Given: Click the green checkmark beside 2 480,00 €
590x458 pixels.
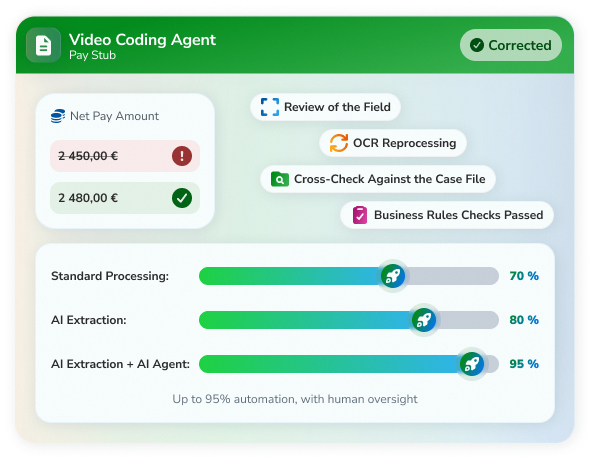Looking at the screenshot, I should [x=182, y=198].
